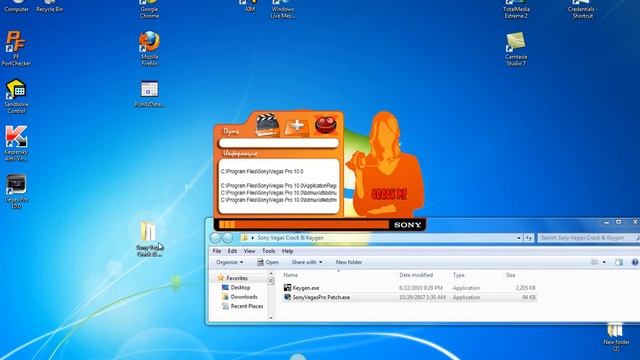The height and width of the screenshot is (360, 640).
Task: Click the patcher's orange progress bar
Action: point(304,224)
